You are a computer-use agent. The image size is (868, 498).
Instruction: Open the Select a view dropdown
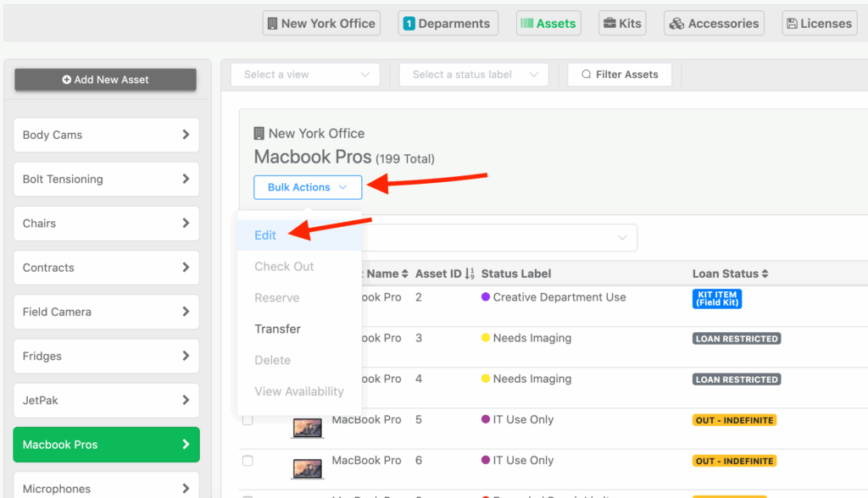(x=304, y=74)
